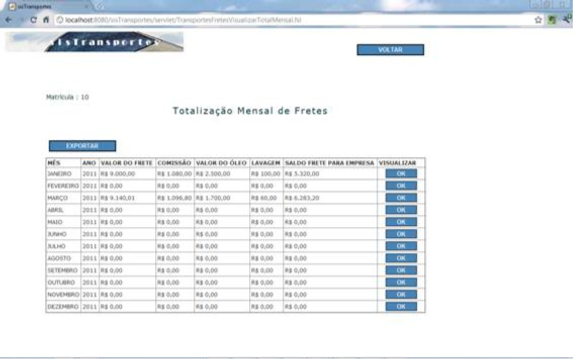Click the green extension icon
574x362 pixels.
(x=552, y=20)
